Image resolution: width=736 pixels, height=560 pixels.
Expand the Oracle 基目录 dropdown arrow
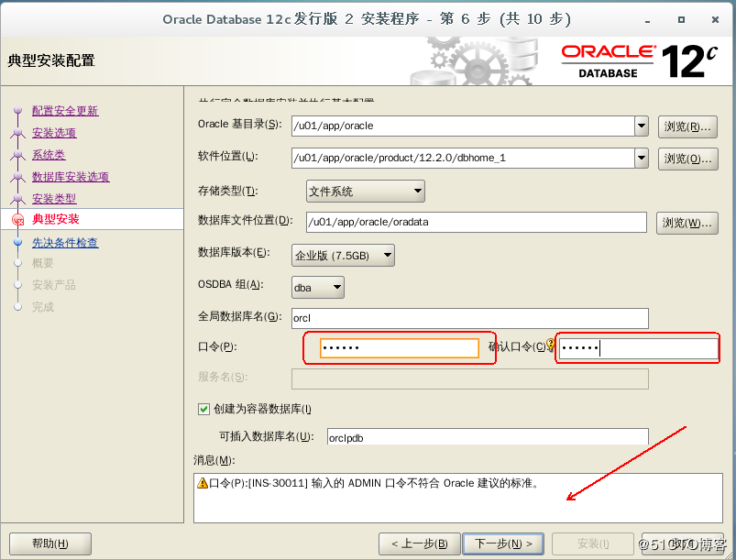click(x=642, y=126)
